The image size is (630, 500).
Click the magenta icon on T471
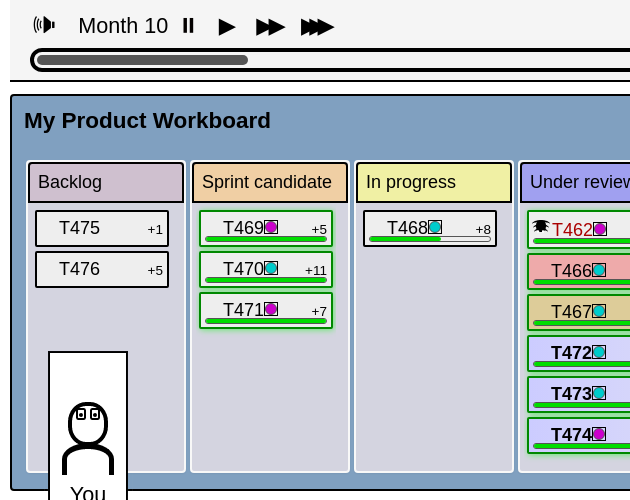coord(271,309)
